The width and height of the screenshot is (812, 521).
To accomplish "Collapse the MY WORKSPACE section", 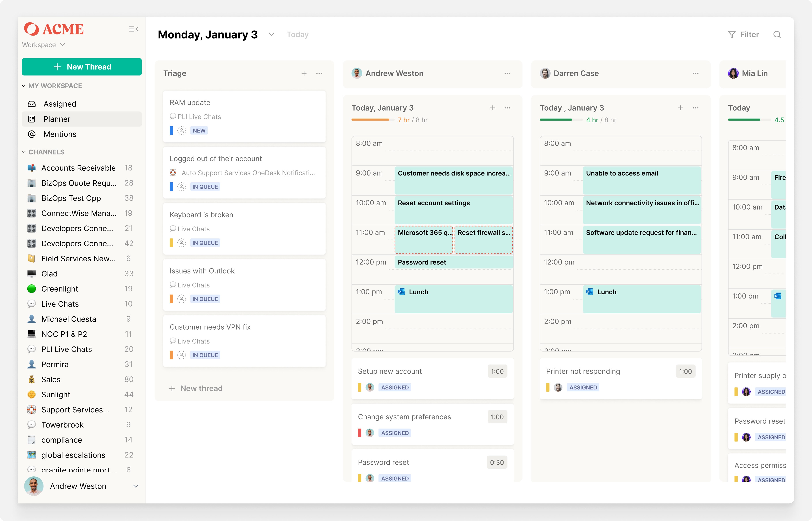I will coord(24,86).
